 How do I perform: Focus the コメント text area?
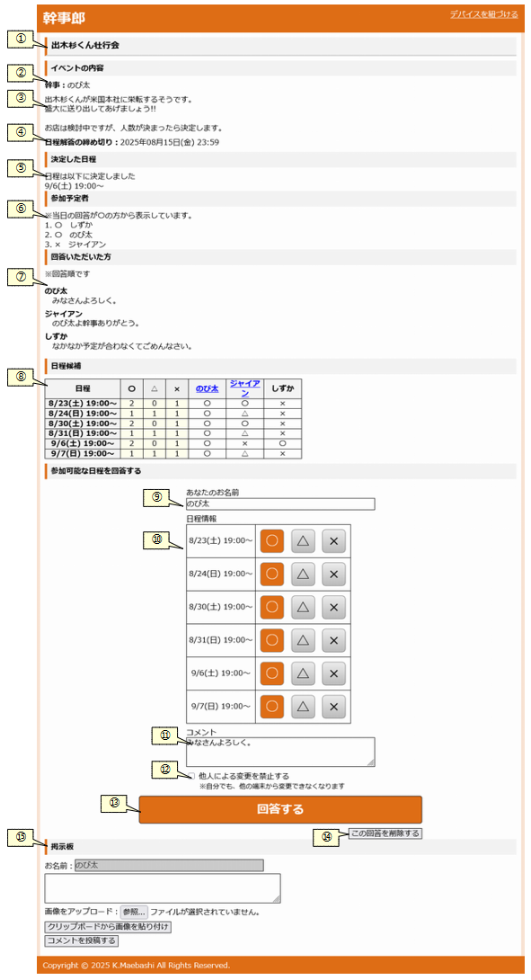tap(280, 752)
